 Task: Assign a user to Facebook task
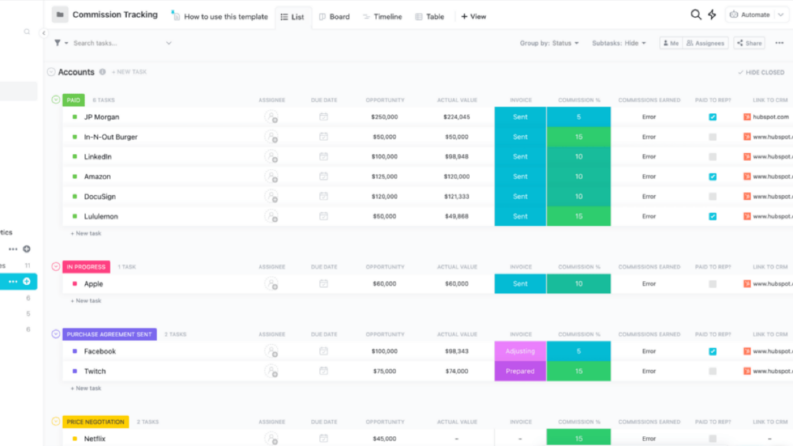pos(272,351)
